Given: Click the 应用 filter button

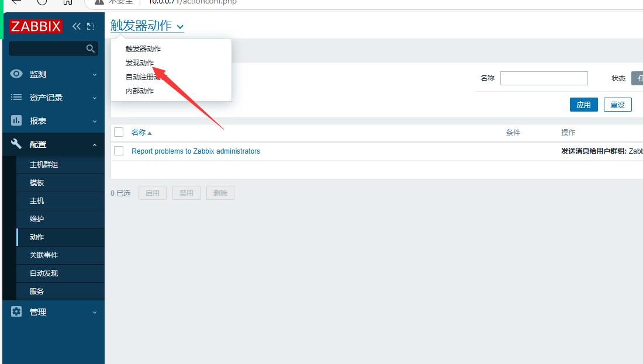Looking at the screenshot, I should [583, 105].
